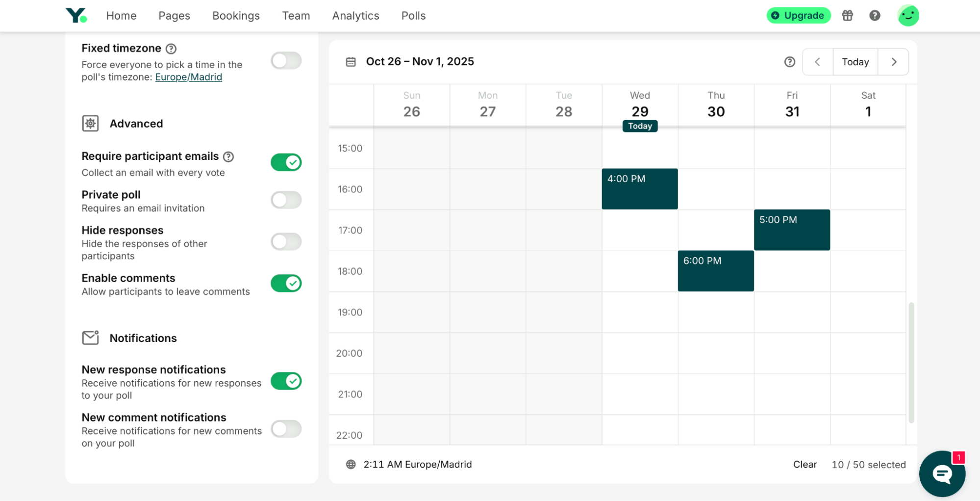Image resolution: width=980 pixels, height=501 pixels.
Task: Open the profile avatar menu
Action: pos(908,15)
